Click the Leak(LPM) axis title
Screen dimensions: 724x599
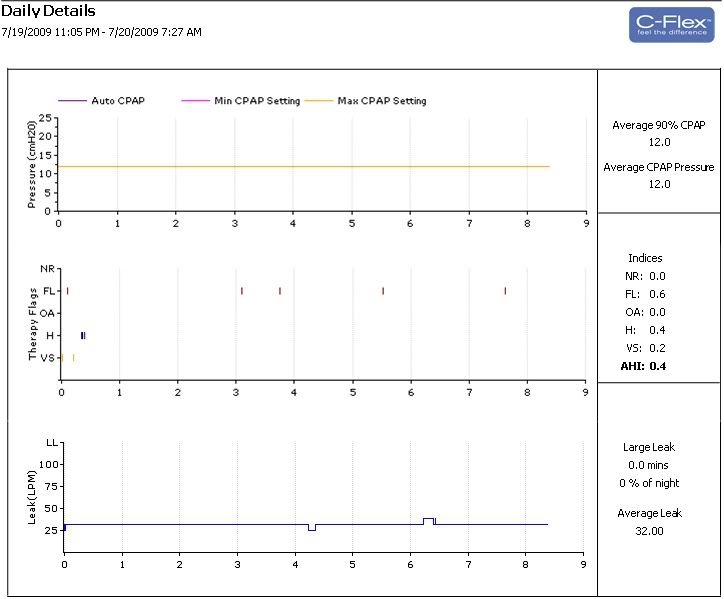point(31,498)
